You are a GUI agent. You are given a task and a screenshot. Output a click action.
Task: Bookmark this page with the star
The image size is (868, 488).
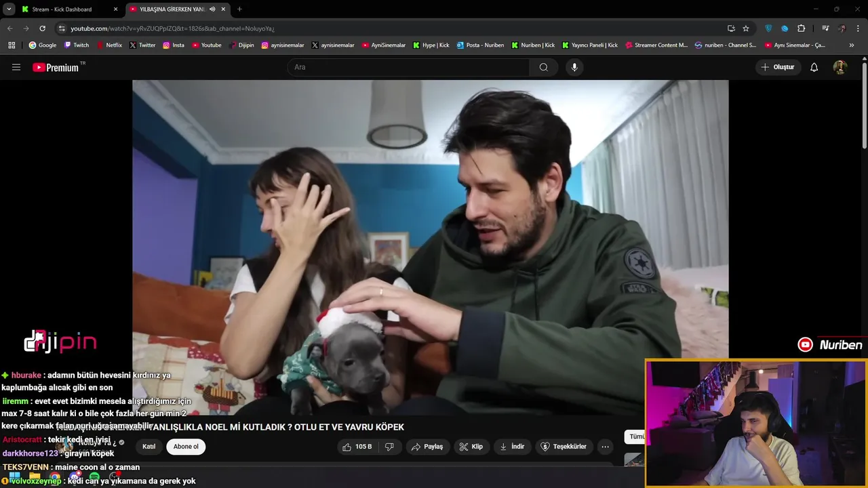click(x=746, y=28)
